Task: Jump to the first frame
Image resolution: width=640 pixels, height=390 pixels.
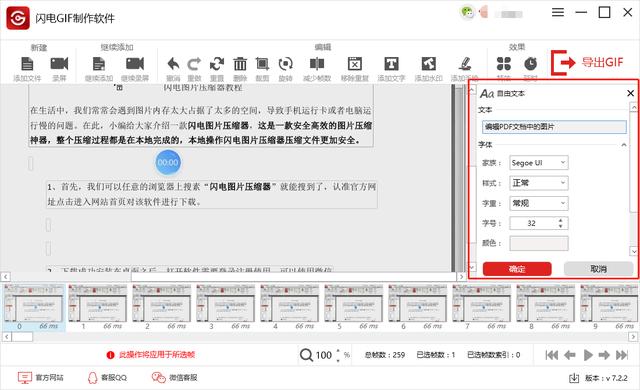Action: tap(551, 355)
